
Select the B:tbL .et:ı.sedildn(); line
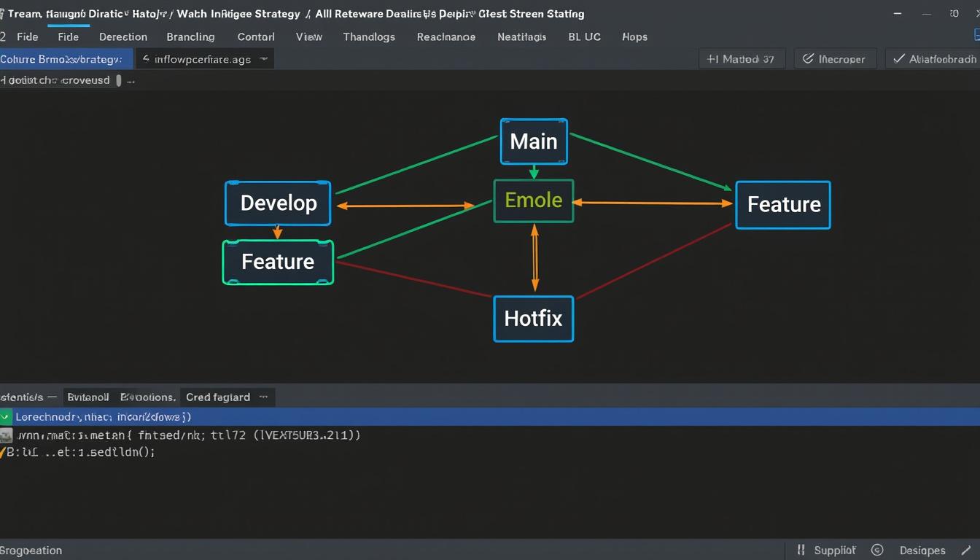pyautogui.click(x=81, y=452)
